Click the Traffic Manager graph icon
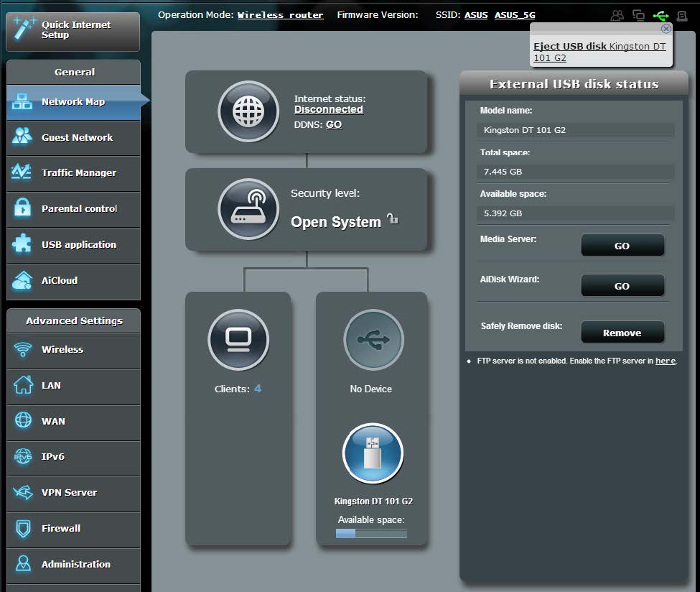The height and width of the screenshot is (592, 700). [22, 172]
